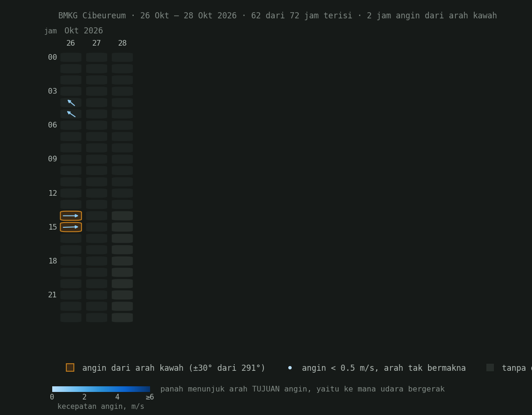The width and height of the screenshot is (532, 415).
Task: Click the hour label 18
Action: coord(53,261)
